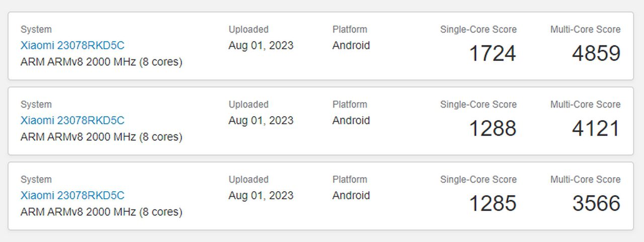Click the single-core score 1724
644x242 pixels.
[x=492, y=53]
